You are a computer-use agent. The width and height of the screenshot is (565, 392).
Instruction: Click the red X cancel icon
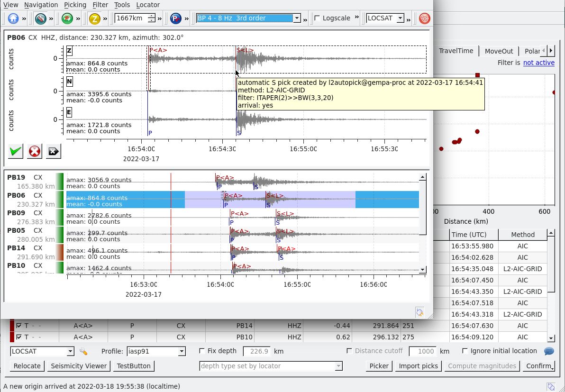coord(35,151)
